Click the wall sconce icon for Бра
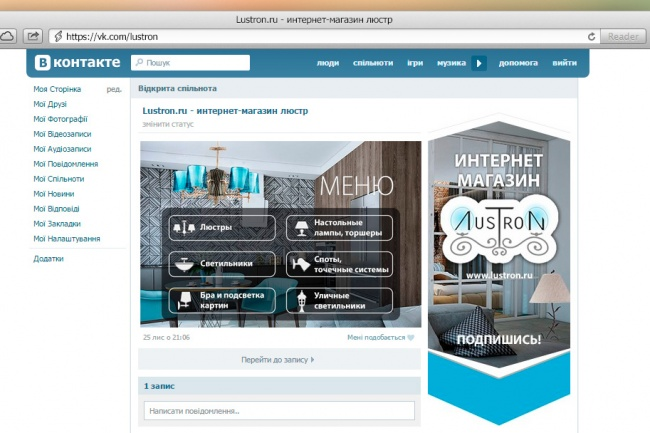Viewport: 650px width, 433px height. pyautogui.click(x=184, y=300)
